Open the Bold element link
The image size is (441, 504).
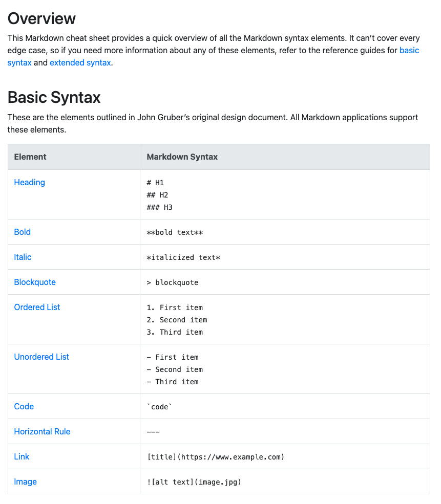23,232
